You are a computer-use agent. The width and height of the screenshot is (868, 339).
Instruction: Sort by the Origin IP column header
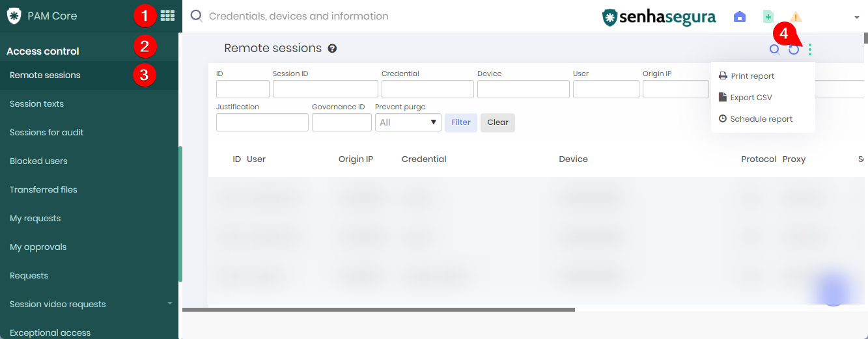[356, 159]
